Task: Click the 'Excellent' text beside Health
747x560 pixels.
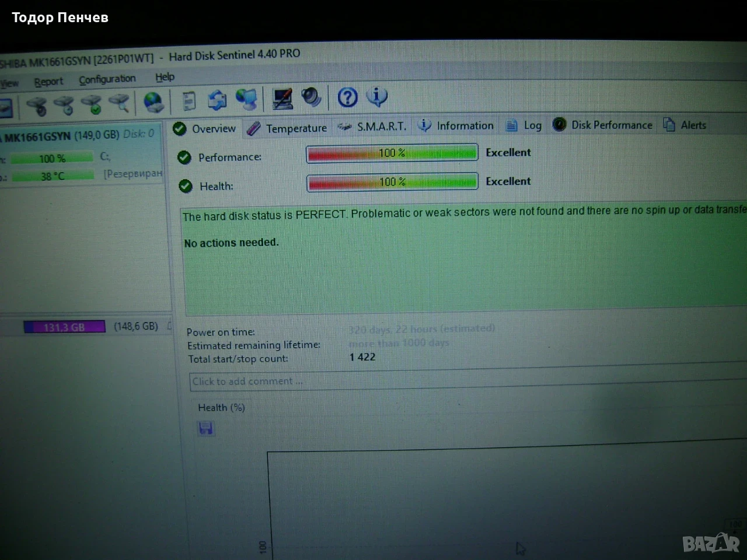Action: pyautogui.click(x=508, y=181)
